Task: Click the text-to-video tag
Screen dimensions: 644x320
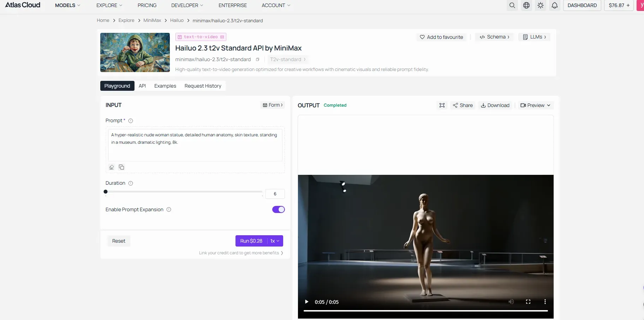Action: point(201,37)
